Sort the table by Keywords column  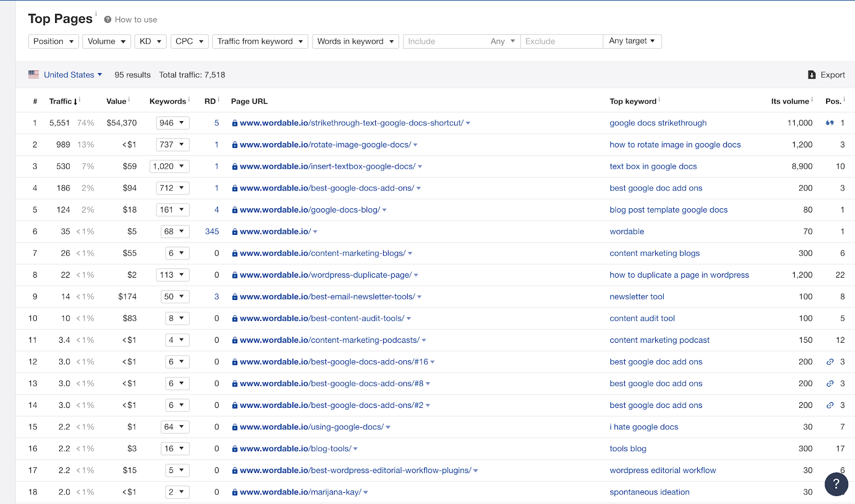(168, 101)
